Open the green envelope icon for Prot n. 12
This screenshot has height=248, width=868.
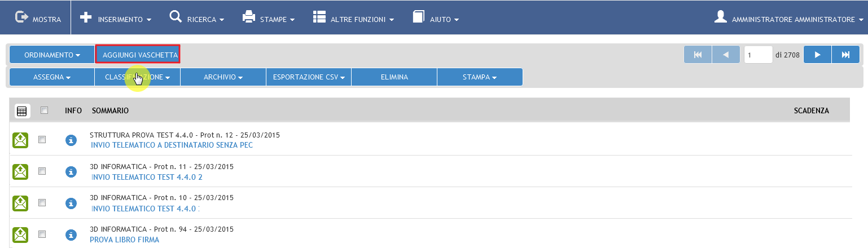click(x=20, y=140)
